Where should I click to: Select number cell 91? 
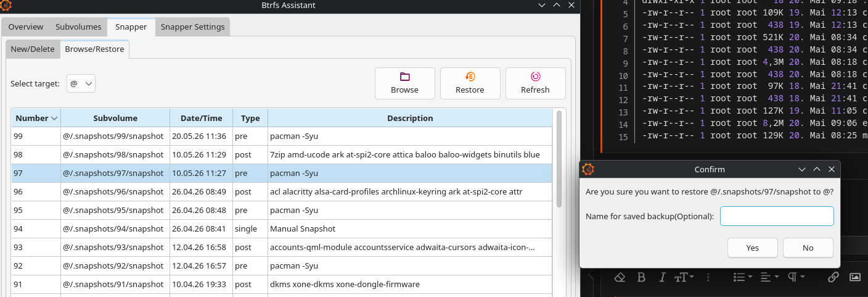[36, 284]
